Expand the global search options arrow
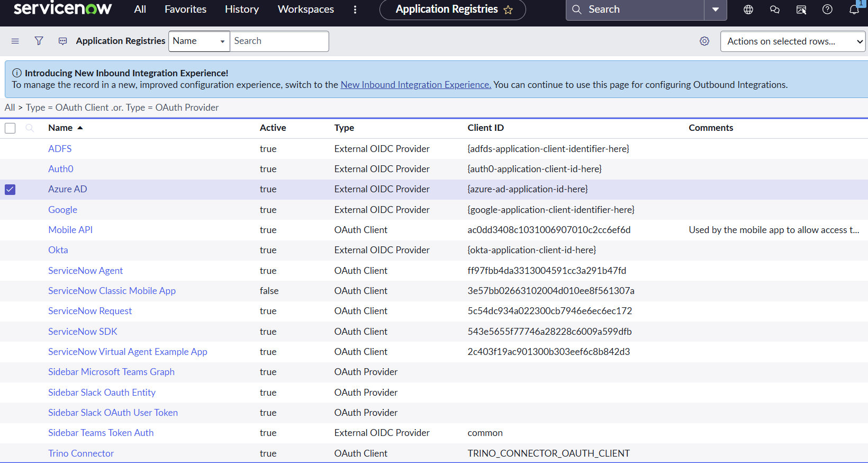The width and height of the screenshot is (868, 463). coord(715,10)
